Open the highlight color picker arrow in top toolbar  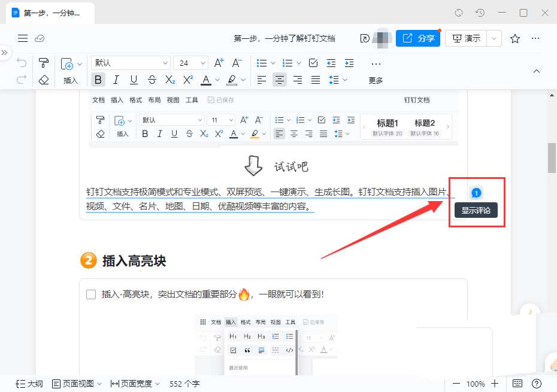click(x=243, y=80)
